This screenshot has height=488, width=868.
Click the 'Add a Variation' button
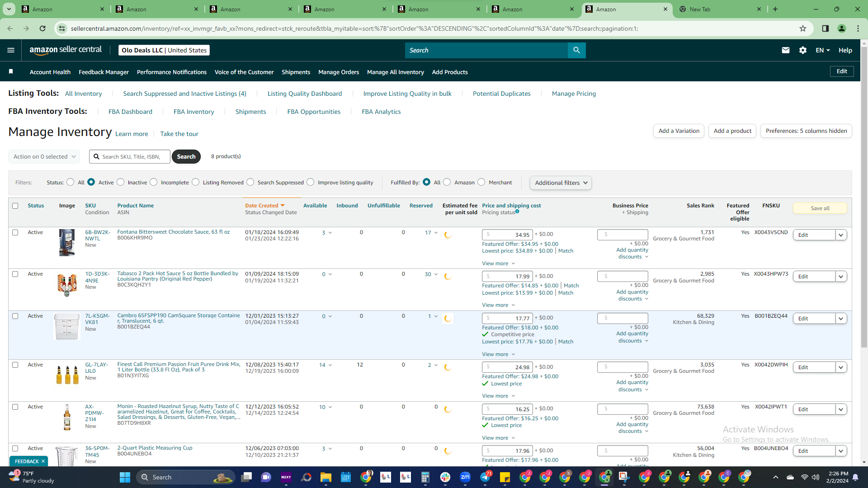[679, 131]
